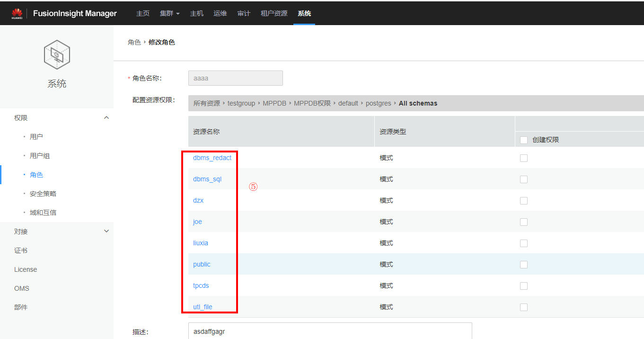Click the 资源名称 column header
The width and height of the screenshot is (644, 339).
(206, 132)
